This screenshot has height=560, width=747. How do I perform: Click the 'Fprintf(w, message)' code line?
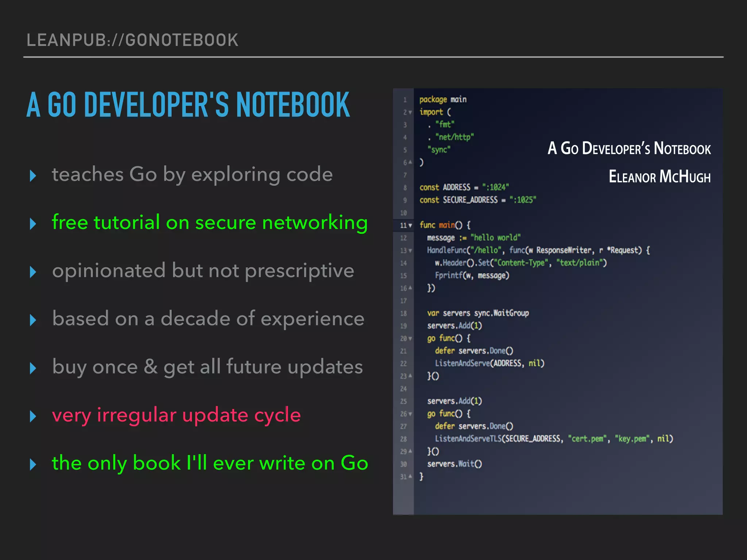click(472, 275)
